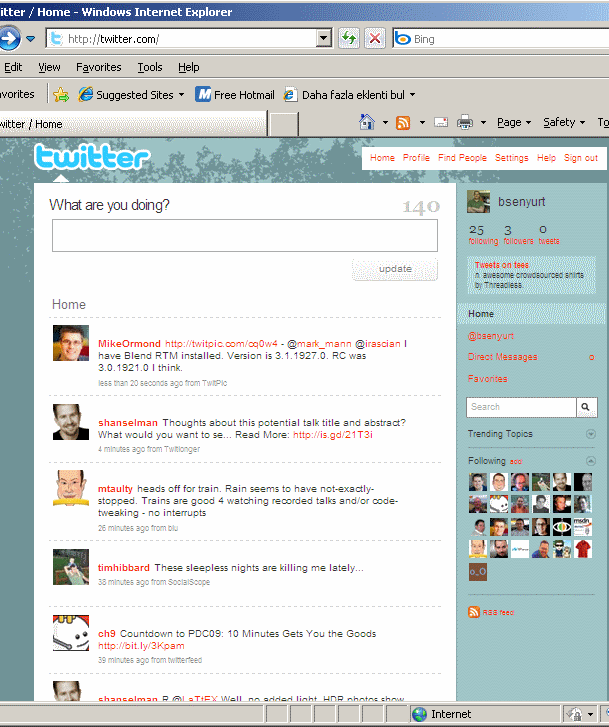The image size is (609, 727).
Task: Open the Help menu
Action: (x=189, y=67)
